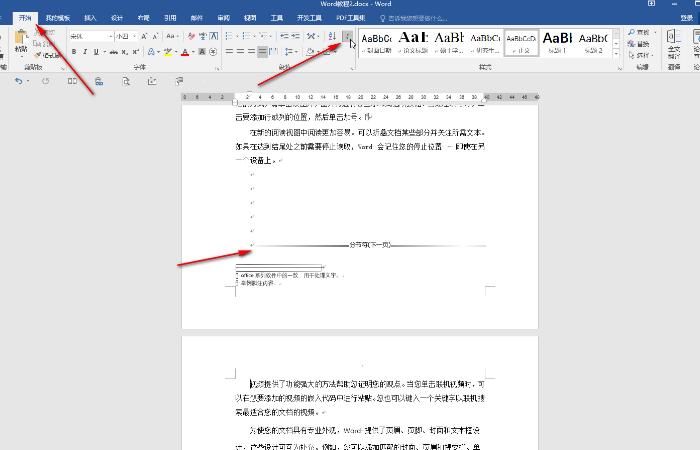Screen dimensions: 700x450
Task: Click Distributed alignment icon
Action: click(x=273, y=52)
